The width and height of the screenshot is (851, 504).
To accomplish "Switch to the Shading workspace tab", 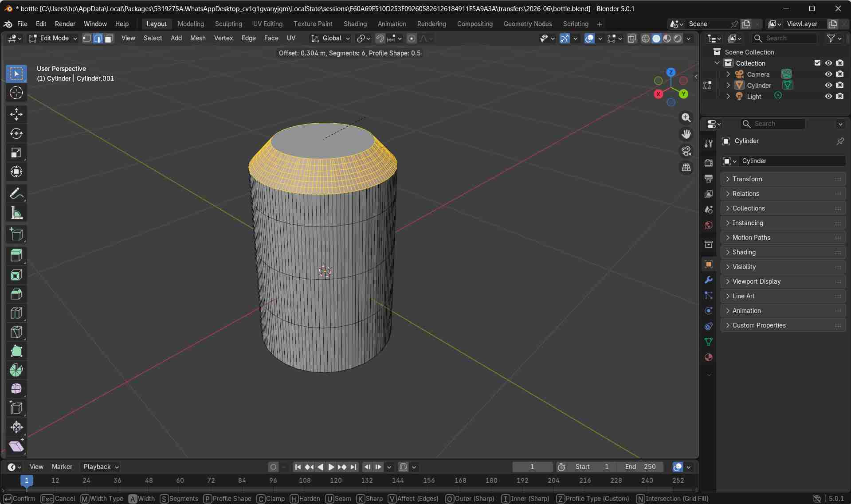I will click(x=355, y=23).
